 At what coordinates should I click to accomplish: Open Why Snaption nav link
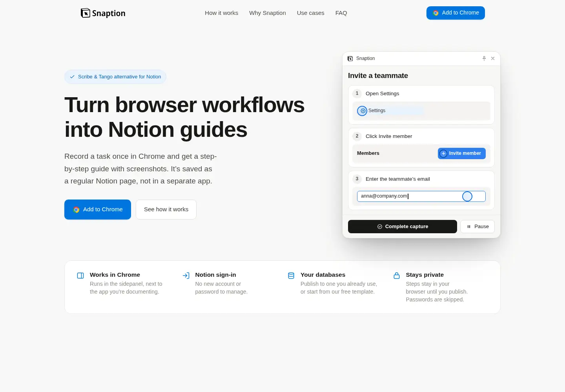point(268,13)
